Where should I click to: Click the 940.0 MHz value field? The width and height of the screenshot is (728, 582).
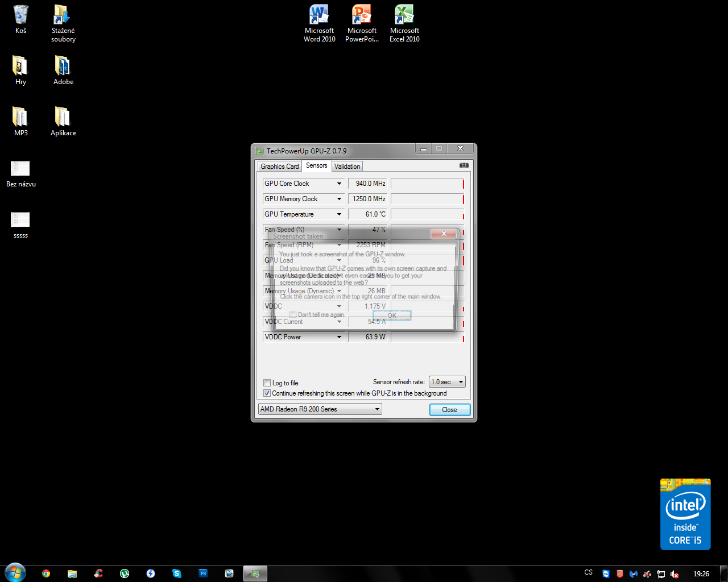[x=367, y=184]
